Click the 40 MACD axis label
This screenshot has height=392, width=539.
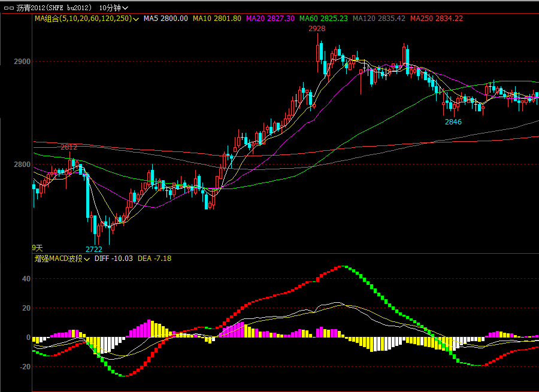(26, 279)
